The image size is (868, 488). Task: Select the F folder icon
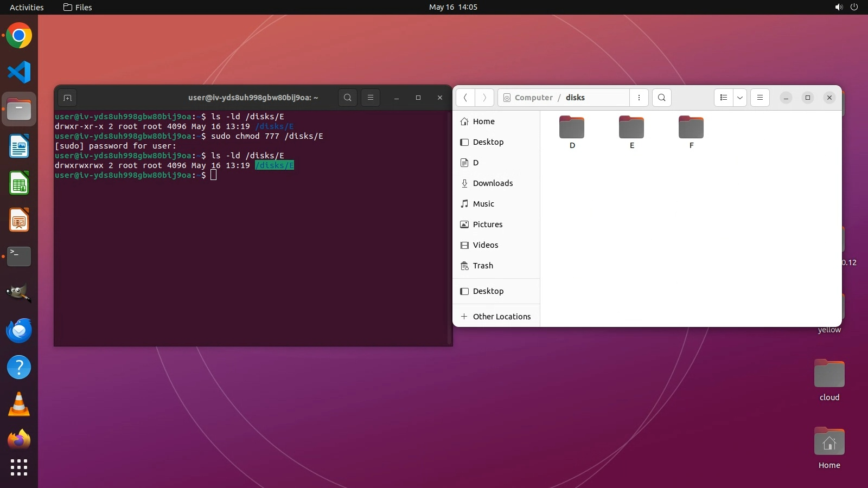(691, 128)
